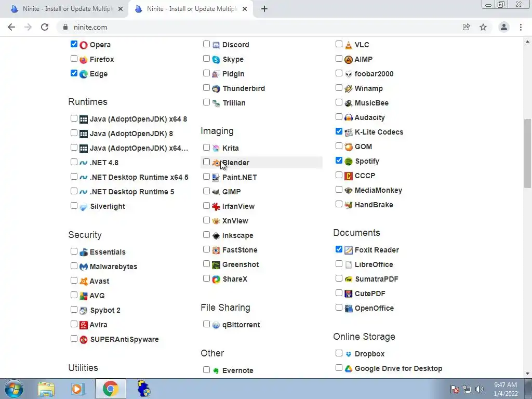Tick the Essentials security checkbox
This screenshot has height=399, width=532.
point(74,251)
